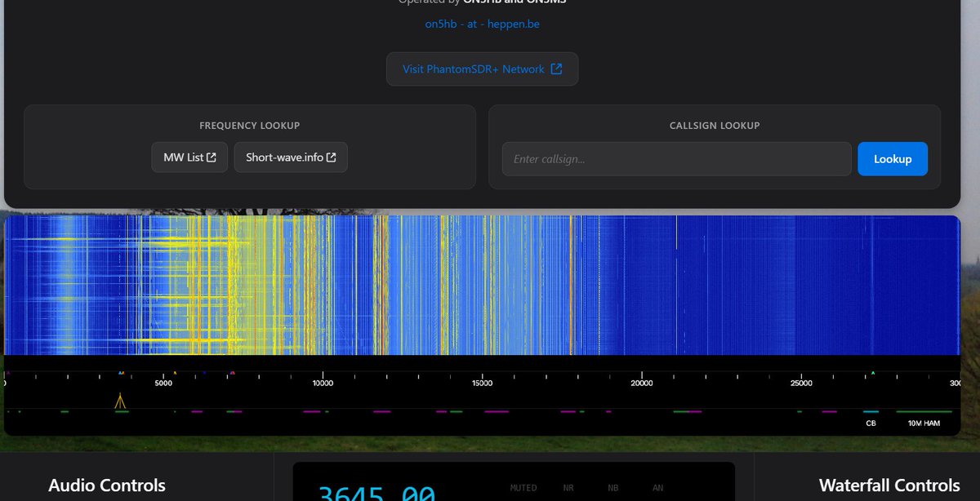
Task: Click the CALLSIGN LOOKUP label
Action: pos(715,126)
